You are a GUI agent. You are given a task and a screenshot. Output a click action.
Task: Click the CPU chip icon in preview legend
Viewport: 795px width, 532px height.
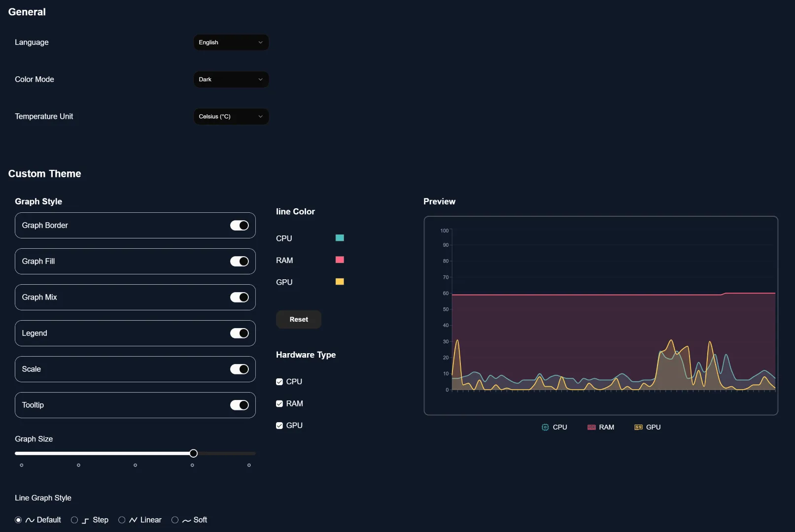pyautogui.click(x=544, y=427)
